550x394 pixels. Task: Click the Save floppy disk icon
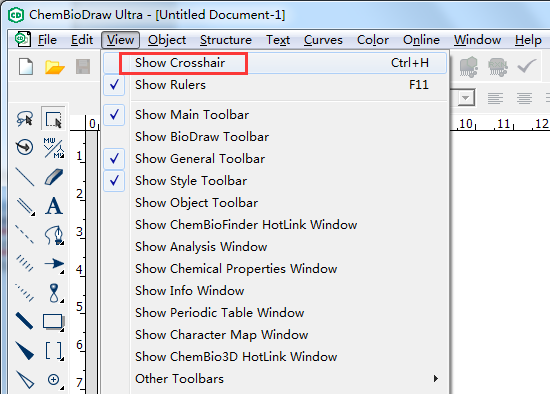coord(83,66)
